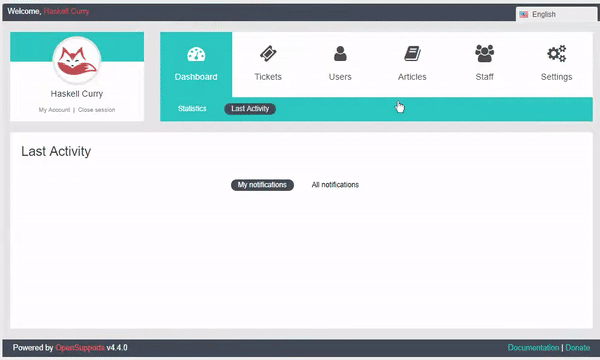600x360 pixels.
Task: Open the Settings gears icon
Action: click(x=556, y=54)
